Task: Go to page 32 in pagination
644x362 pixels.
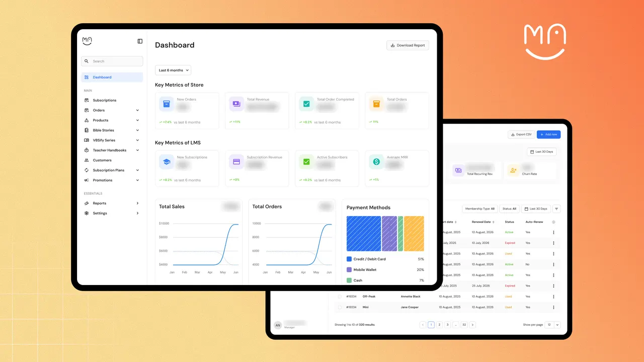Action: 464,325
